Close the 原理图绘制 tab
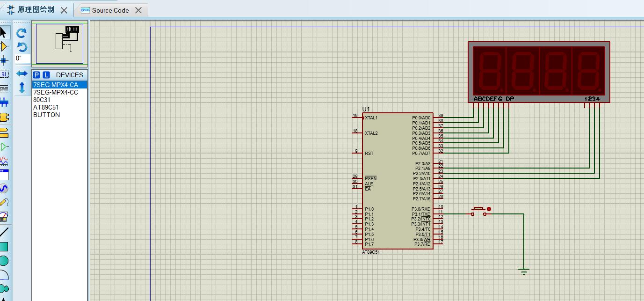 point(64,10)
